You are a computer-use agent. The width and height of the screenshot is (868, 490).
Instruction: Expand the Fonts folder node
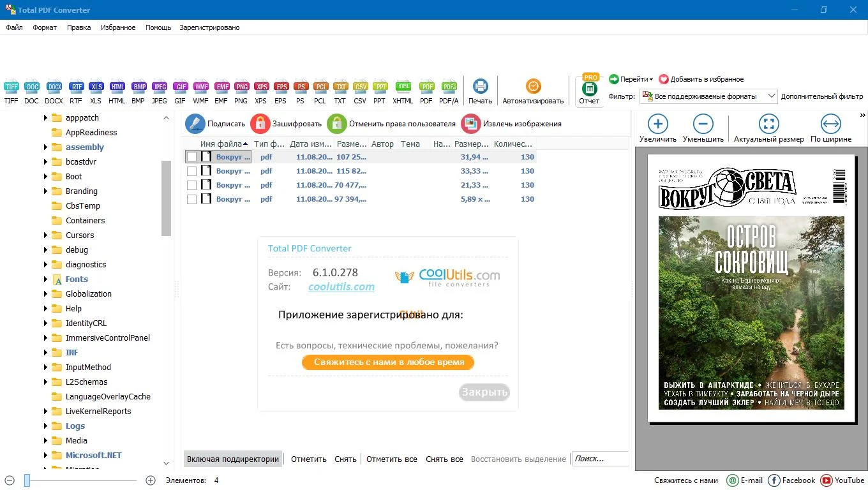(45, 279)
